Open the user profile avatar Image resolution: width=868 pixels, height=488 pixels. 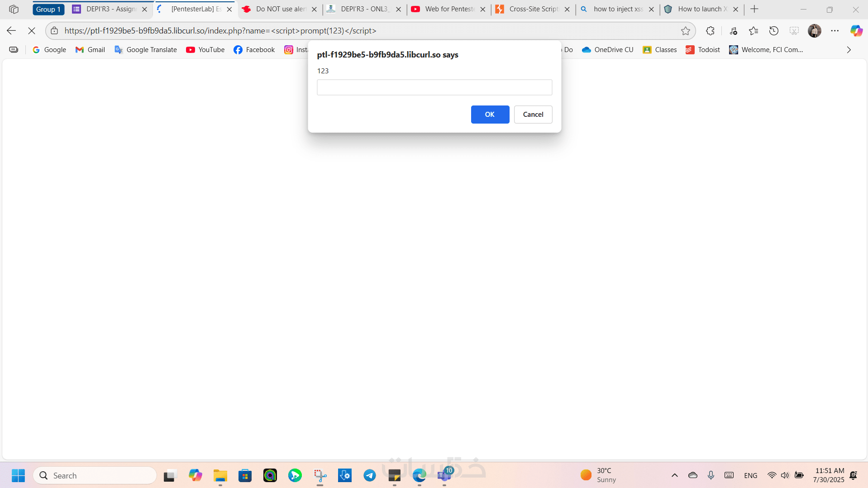click(815, 31)
